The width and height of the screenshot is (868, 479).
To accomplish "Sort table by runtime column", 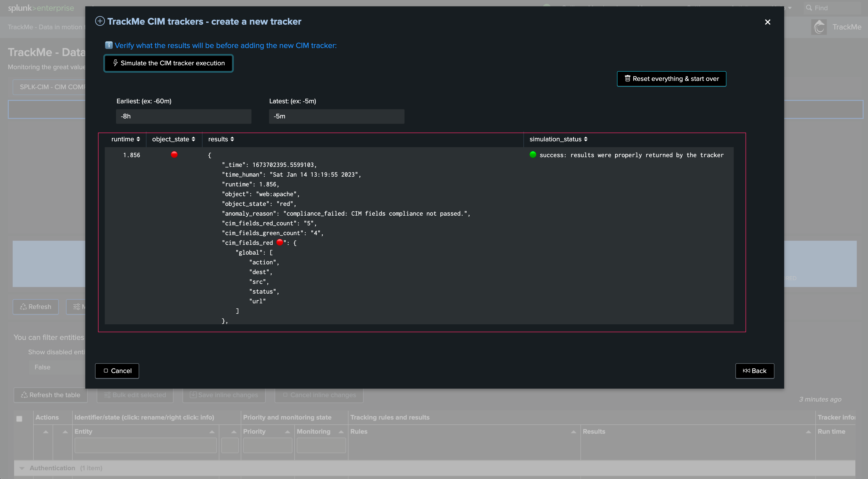I will point(125,139).
